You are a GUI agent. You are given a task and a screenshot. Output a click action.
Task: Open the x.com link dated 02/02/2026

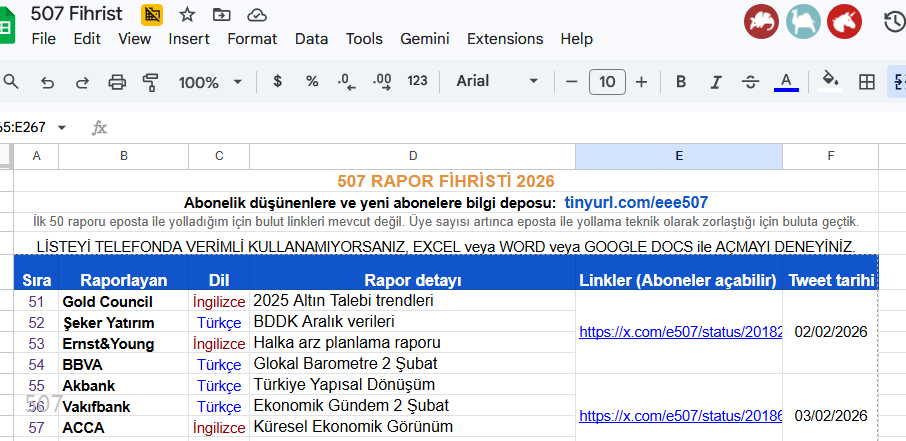(681, 332)
